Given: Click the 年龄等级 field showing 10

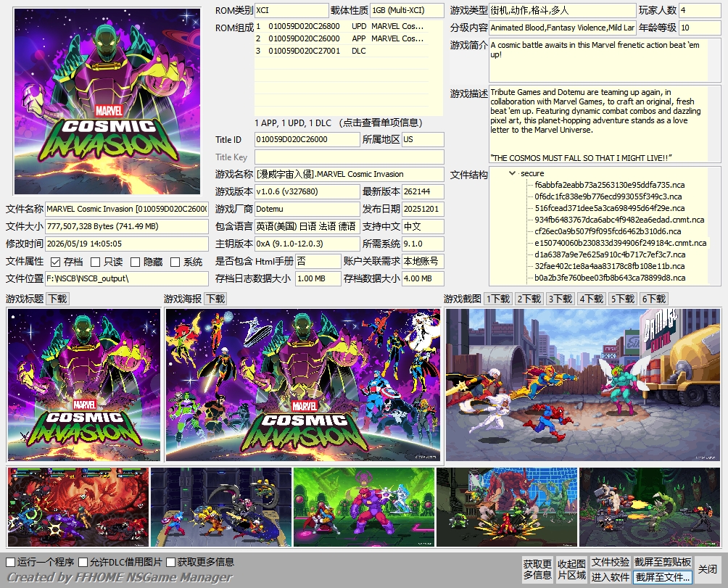Looking at the screenshot, I should tap(700, 28).
